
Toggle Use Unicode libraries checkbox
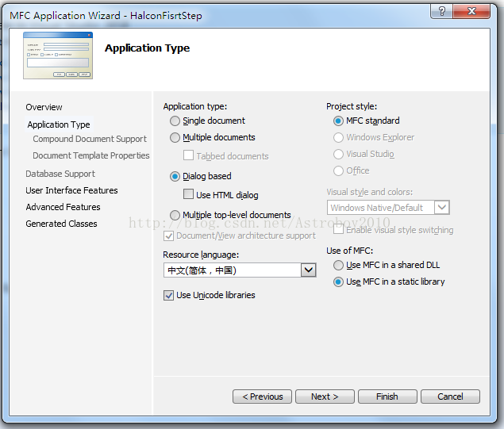click(169, 296)
